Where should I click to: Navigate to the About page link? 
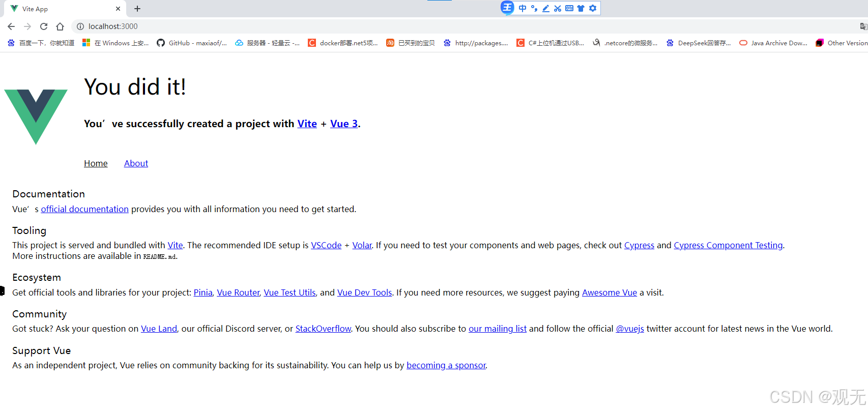(x=136, y=163)
